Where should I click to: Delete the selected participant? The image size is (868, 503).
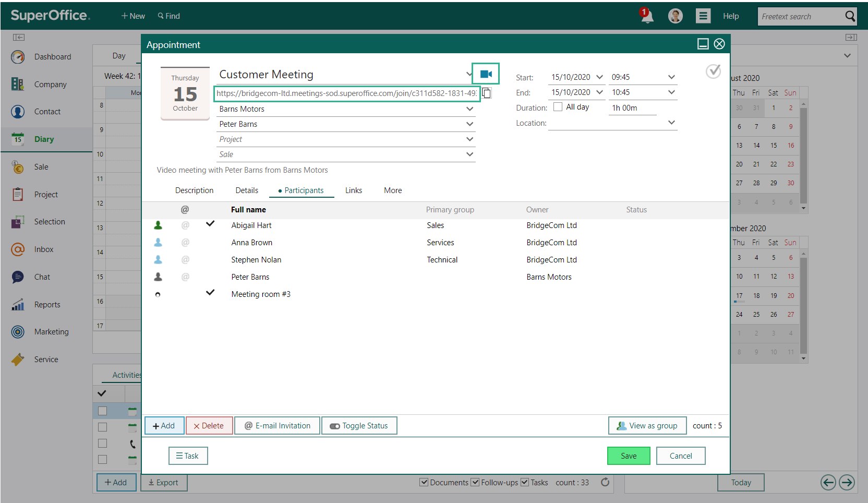[209, 426]
